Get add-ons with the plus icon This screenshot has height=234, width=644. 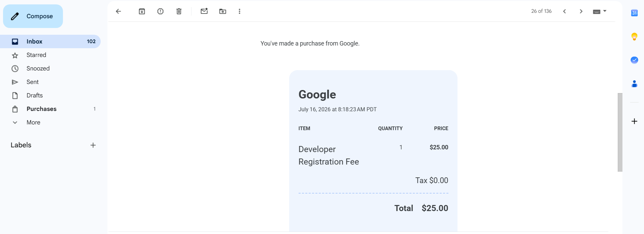pyautogui.click(x=634, y=121)
